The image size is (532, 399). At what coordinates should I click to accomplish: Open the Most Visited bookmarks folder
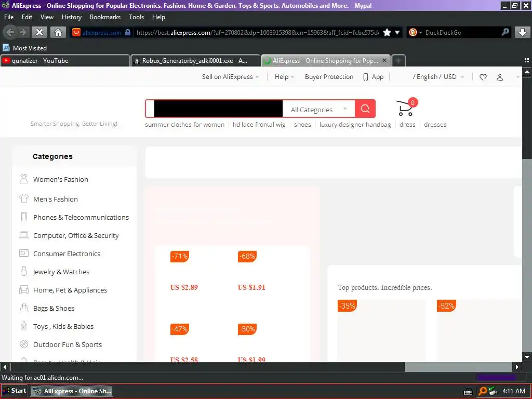tap(25, 48)
